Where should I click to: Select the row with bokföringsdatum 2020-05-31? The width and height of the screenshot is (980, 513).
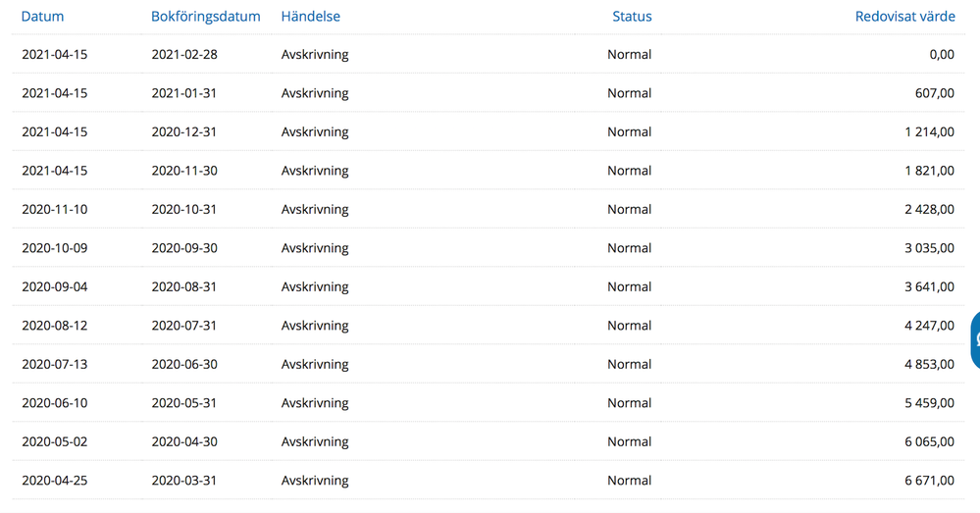[184, 403]
